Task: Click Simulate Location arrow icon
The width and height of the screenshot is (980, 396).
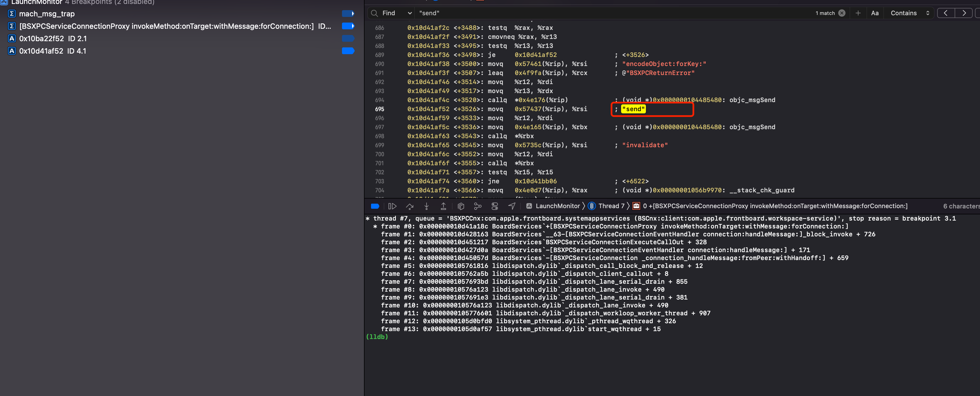Action: click(512, 206)
